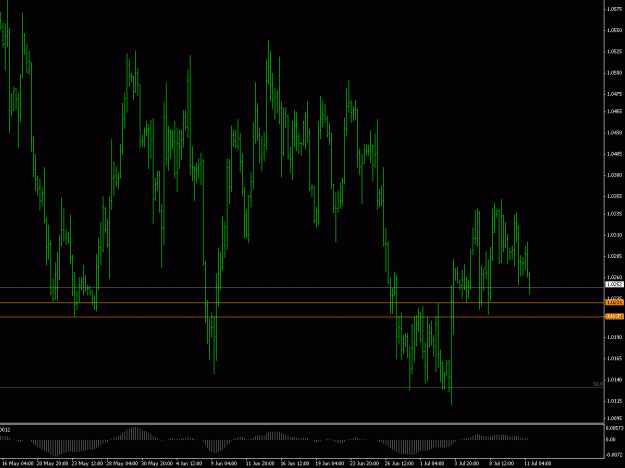Click the 1.0380 price scale label
Screen dimensions: 625x468
(x=614, y=175)
